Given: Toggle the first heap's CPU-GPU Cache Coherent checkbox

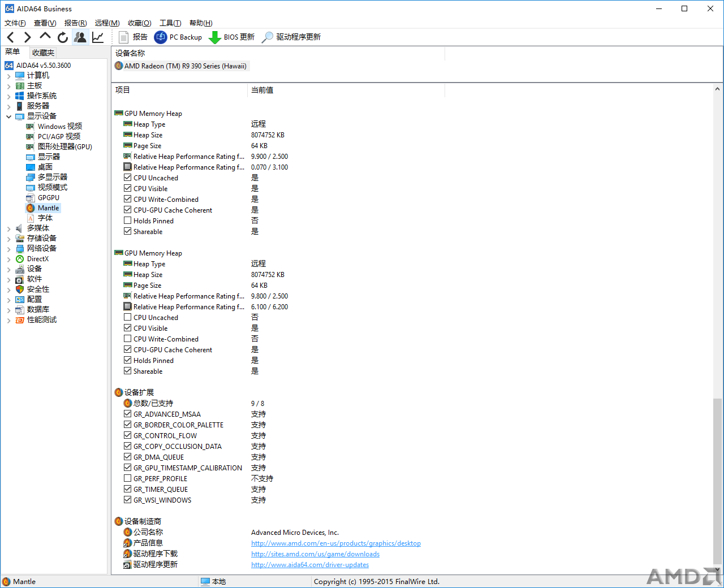Looking at the screenshot, I should tap(128, 210).
